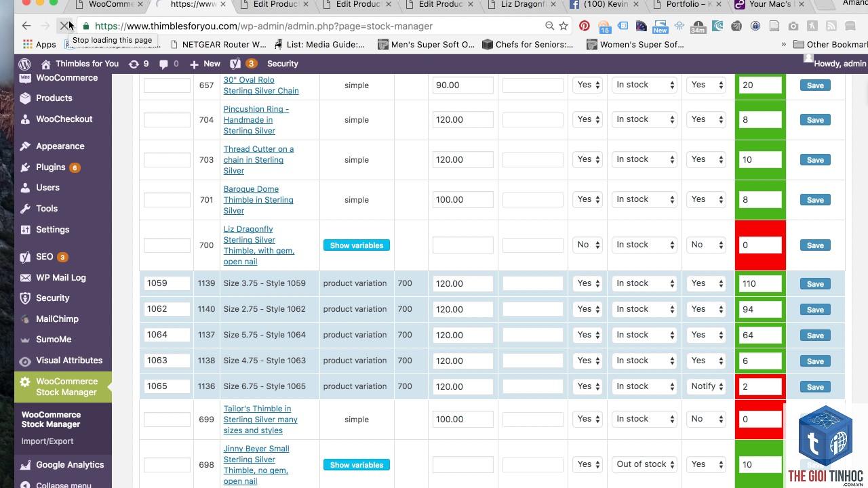This screenshot has height=488, width=868.
Task: Open the Pinterest extension icon
Action: 585,26
